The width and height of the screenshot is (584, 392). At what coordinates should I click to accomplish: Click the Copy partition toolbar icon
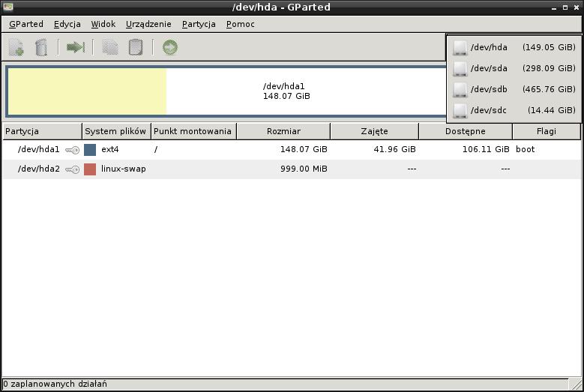110,47
